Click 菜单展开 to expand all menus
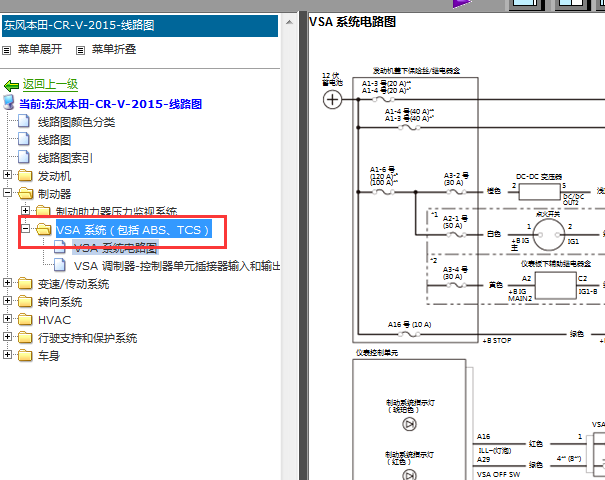 click(40, 49)
